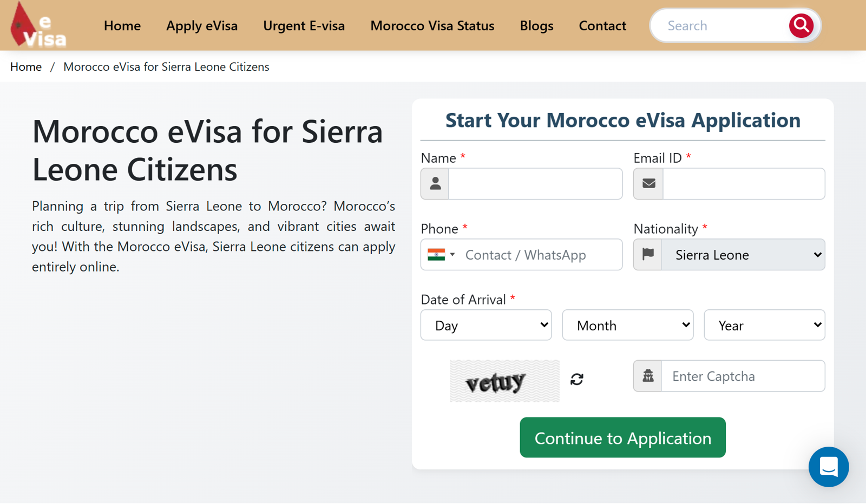
Task: Click the Enter Captcha text field
Action: (743, 376)
